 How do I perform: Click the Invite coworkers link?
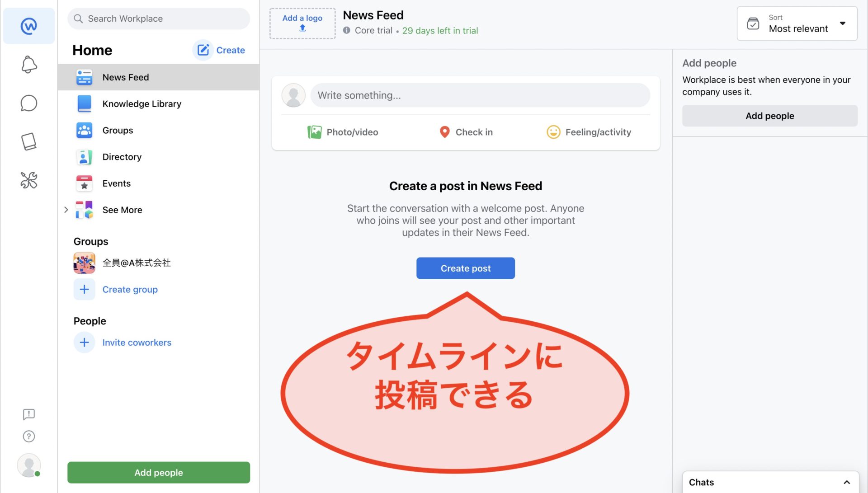(x=137, y=343)
